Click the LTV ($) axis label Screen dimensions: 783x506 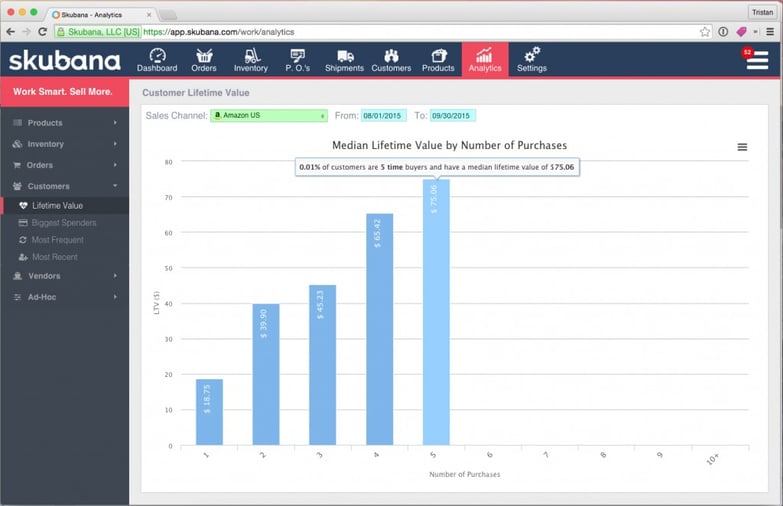pos(156,303)
